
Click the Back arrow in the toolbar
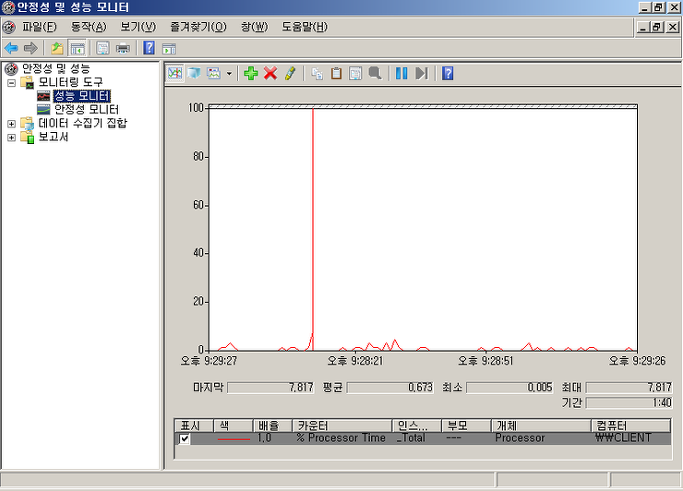click(x=11, y=48)
